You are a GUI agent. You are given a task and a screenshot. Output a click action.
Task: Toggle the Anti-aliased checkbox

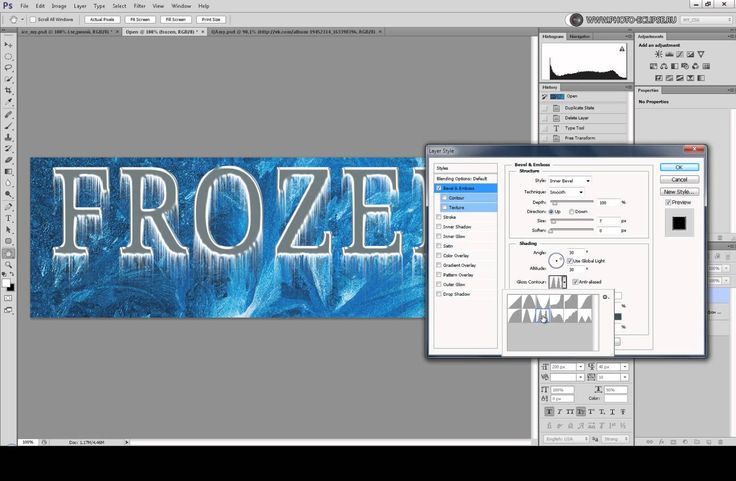(575, 282)
